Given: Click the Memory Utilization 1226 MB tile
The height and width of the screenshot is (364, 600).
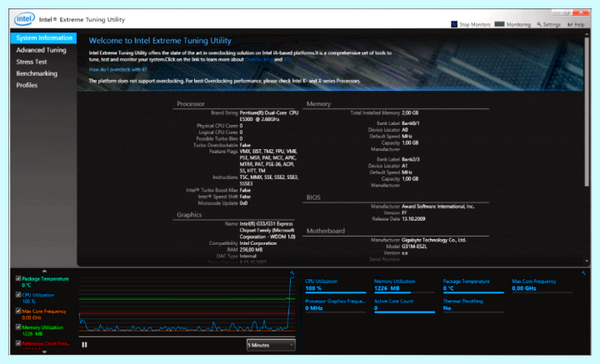Looking at the screenshot, I should [404, 285].
